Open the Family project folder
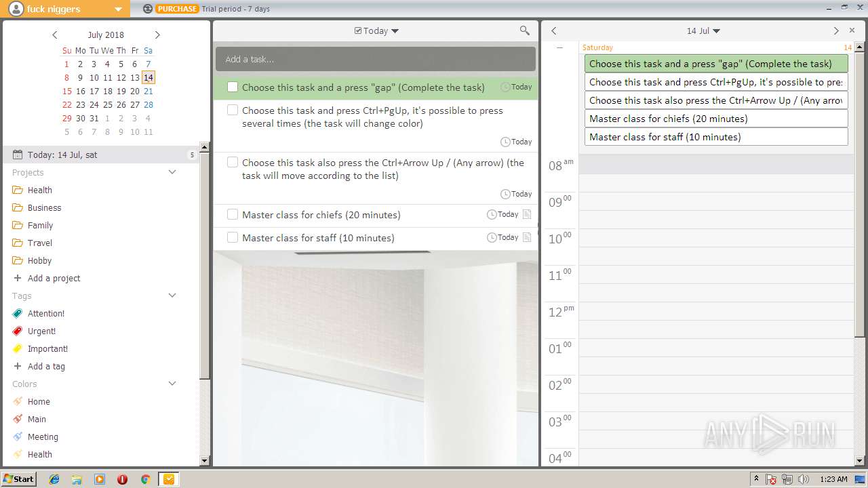Screen dimensions: 868x488 click(40, 225)
